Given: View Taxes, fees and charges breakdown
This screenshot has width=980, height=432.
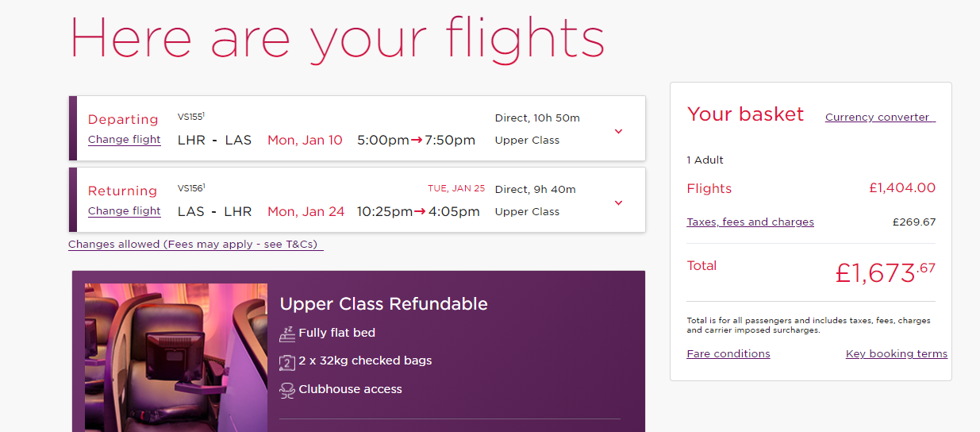Looking at the screenshot, I should coord(750,222).
